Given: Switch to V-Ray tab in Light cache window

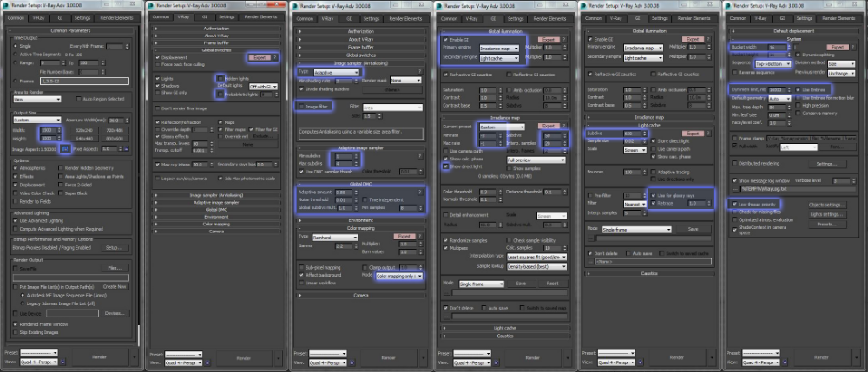Looking at the screenshot, I should coord(615,17).
